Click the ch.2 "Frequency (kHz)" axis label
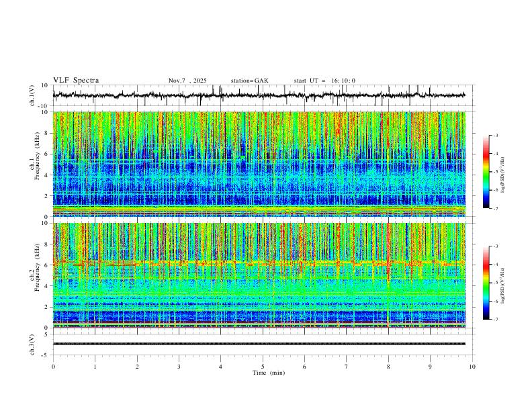 click(x=37, y=267)
